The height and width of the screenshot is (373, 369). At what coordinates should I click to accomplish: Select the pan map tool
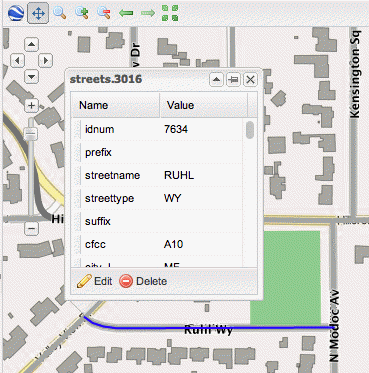point(38,13)
